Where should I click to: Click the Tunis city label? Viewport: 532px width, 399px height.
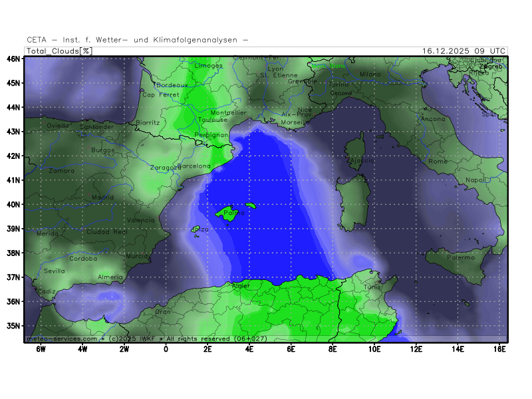372,287
